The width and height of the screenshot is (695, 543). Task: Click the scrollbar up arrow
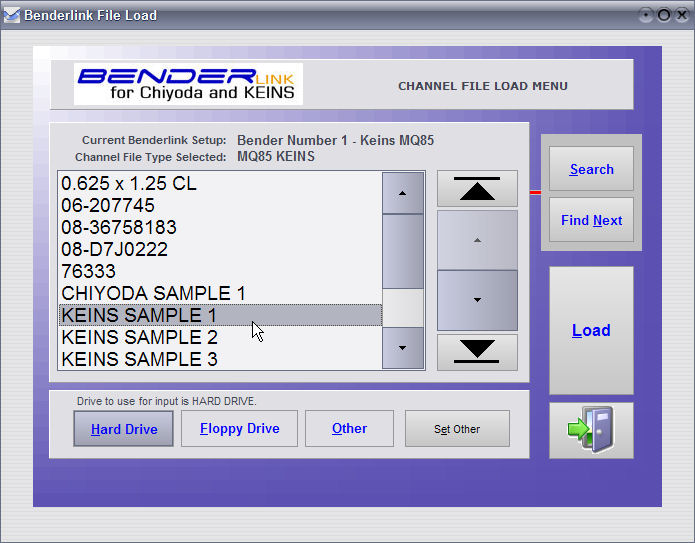pyautogui.click(x=403, y=193)
